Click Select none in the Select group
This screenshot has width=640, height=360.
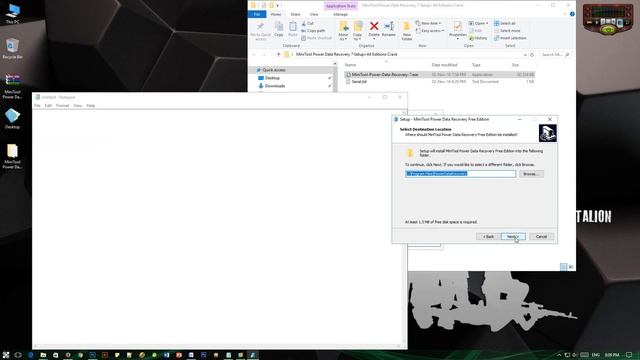click(507, 31)
